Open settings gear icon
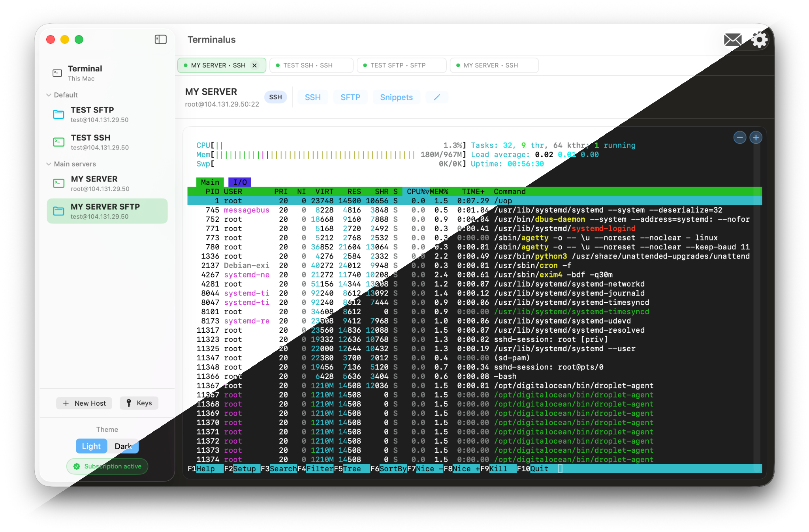 point(759,39)
